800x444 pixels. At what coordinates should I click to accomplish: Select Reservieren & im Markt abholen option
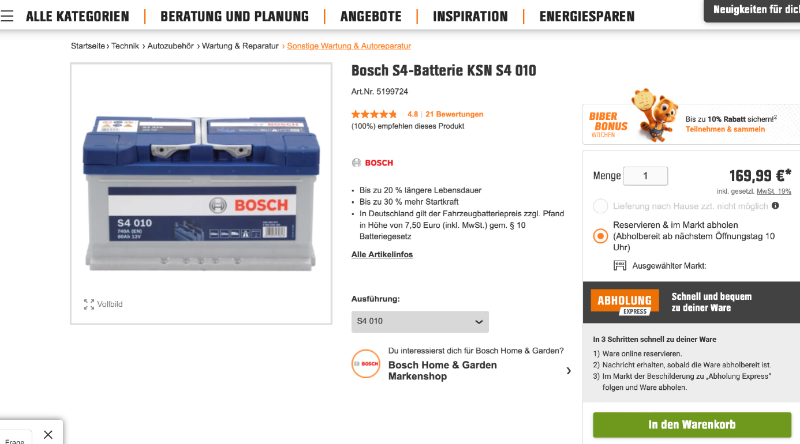tap(600, 236)
